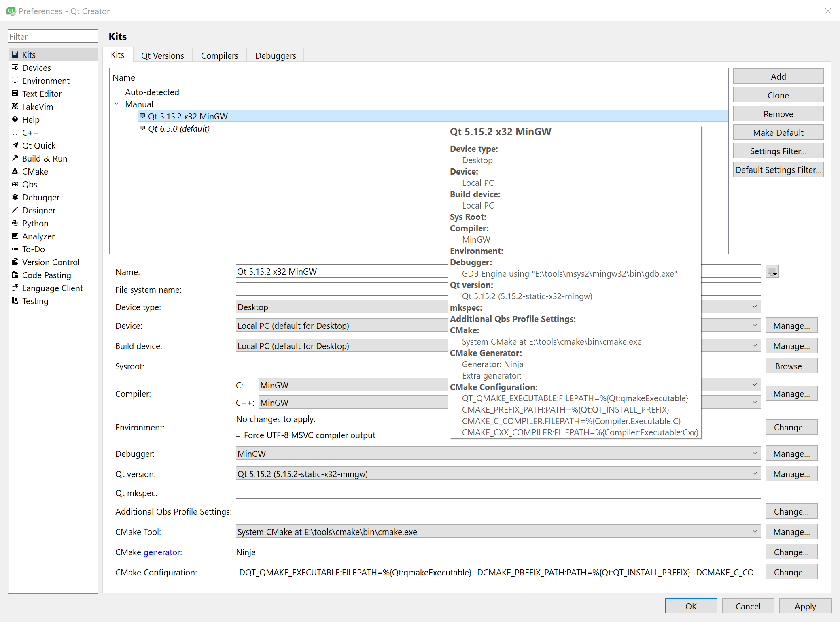840x622 pixels.
Task: Follow the CMake generator link
Action: click(162, 552)
